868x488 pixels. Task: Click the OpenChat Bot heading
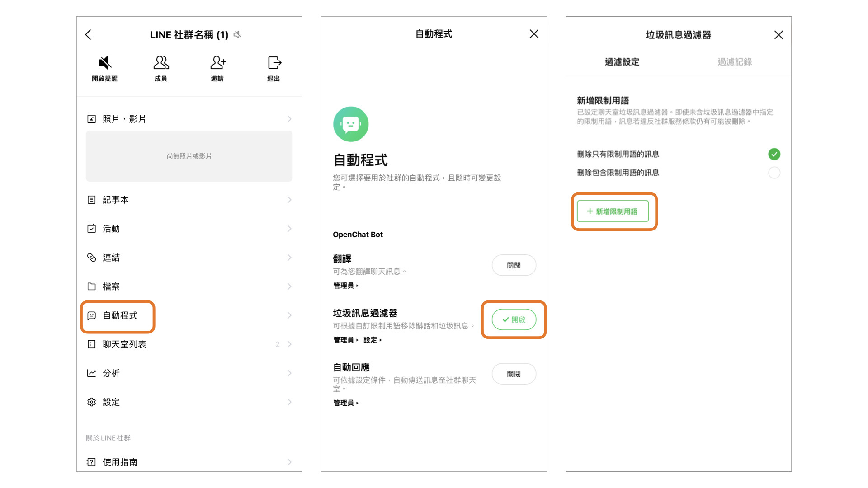coord(358,235)
